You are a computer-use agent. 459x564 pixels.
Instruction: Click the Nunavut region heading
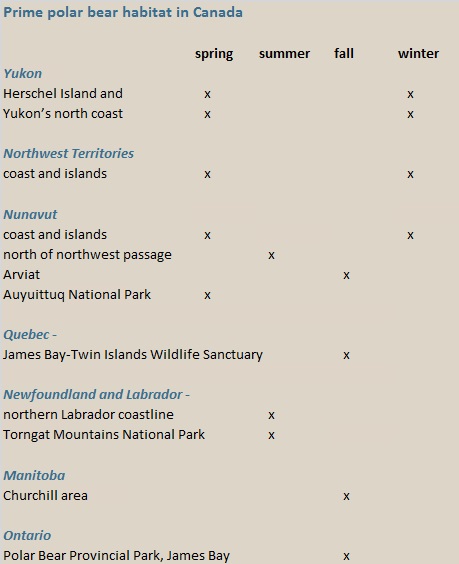30,215
